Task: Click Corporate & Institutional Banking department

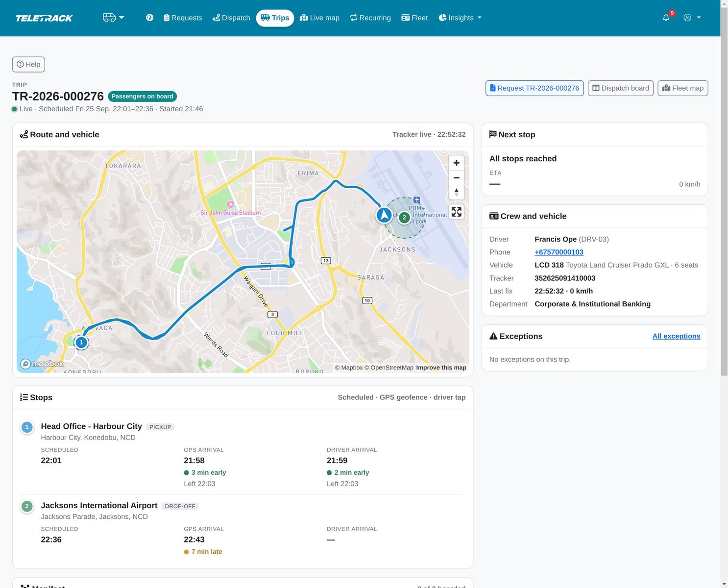Action: pos(593,304)
